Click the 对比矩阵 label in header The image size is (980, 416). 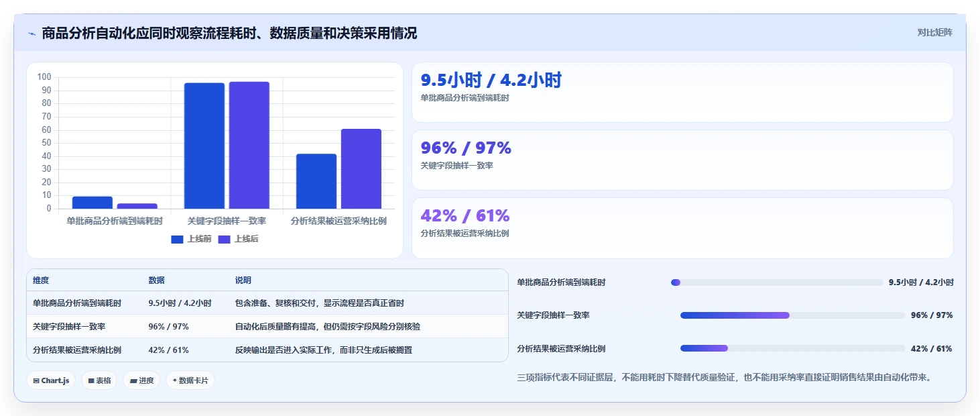(934, 32)
